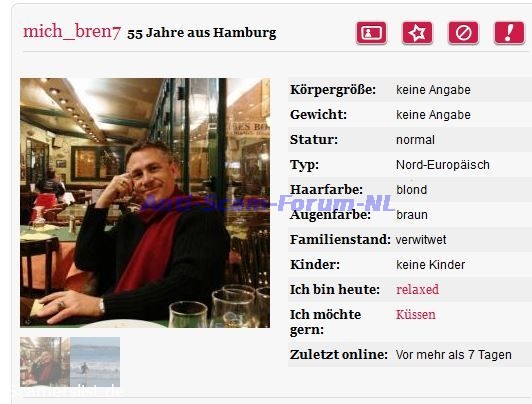Click the Körpergröße 'keine Angabe' value
This screenshot has width=532, height=404.
point(433,90)
